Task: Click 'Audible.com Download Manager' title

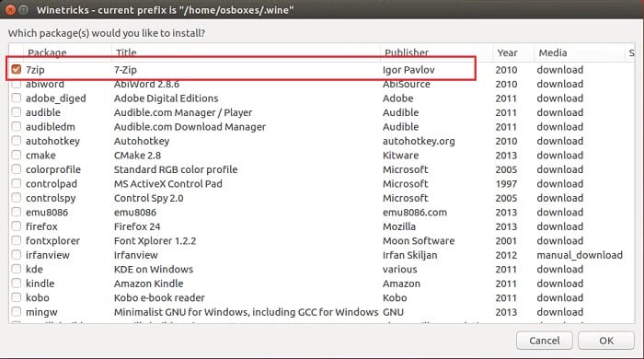Action: [190, 126]
